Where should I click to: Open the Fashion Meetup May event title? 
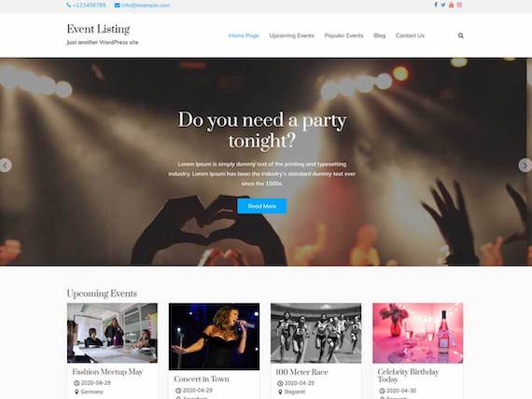click(107, 372)
